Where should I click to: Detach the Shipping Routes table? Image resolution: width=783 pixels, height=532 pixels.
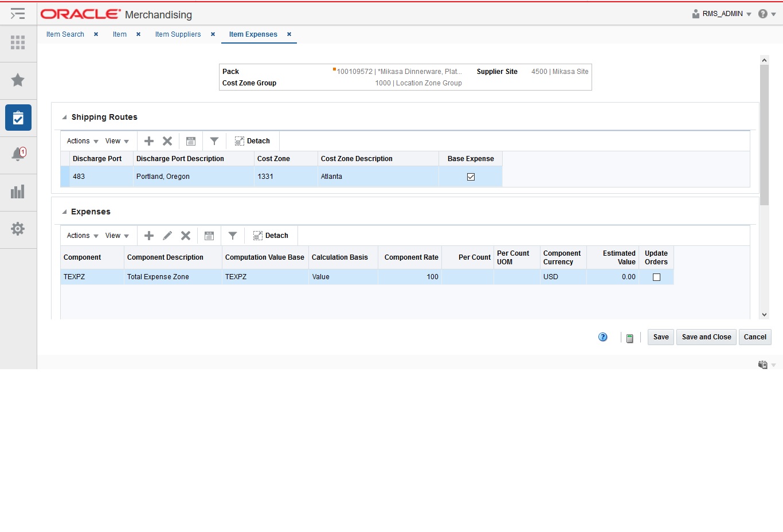point(252,141)
